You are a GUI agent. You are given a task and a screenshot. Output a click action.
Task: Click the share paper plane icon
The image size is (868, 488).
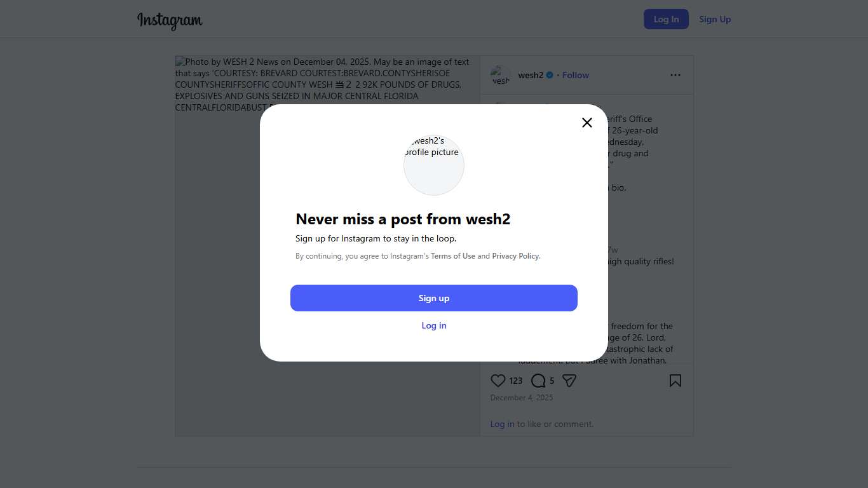(569, 381)
